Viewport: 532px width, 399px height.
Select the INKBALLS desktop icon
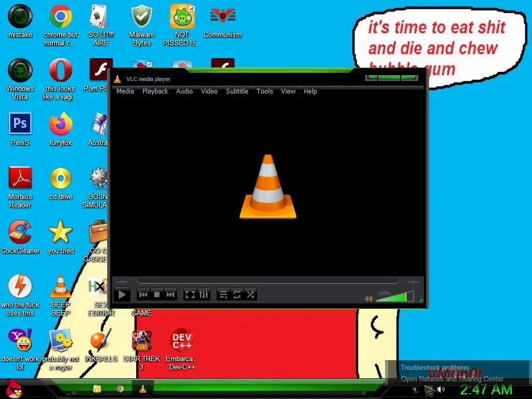coord(101,345)
